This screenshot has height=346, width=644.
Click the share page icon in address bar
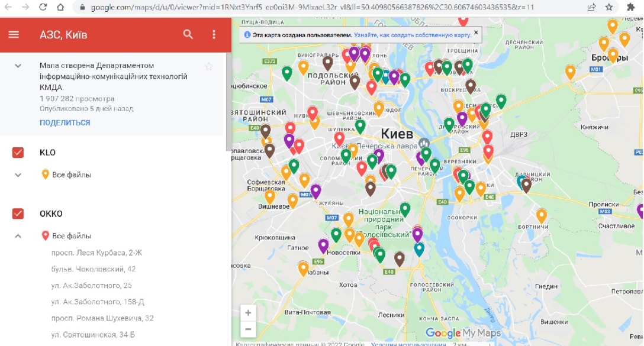pyautogui.click(x=591, y=7)
